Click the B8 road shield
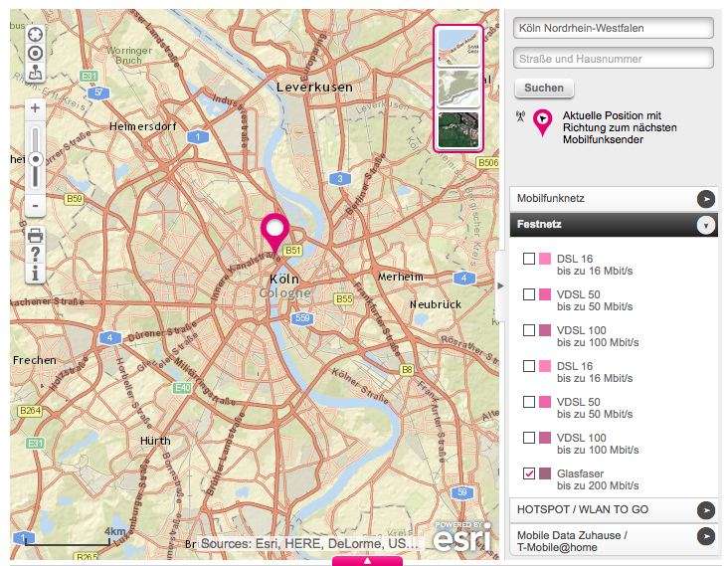 [x=407, y=370]
